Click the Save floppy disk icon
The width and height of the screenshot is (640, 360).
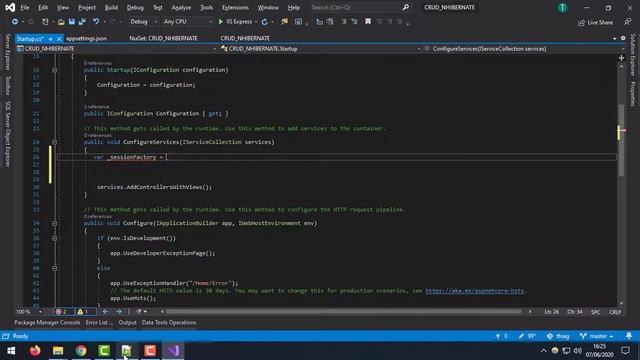pyautogui.click(x=71, y=22)
